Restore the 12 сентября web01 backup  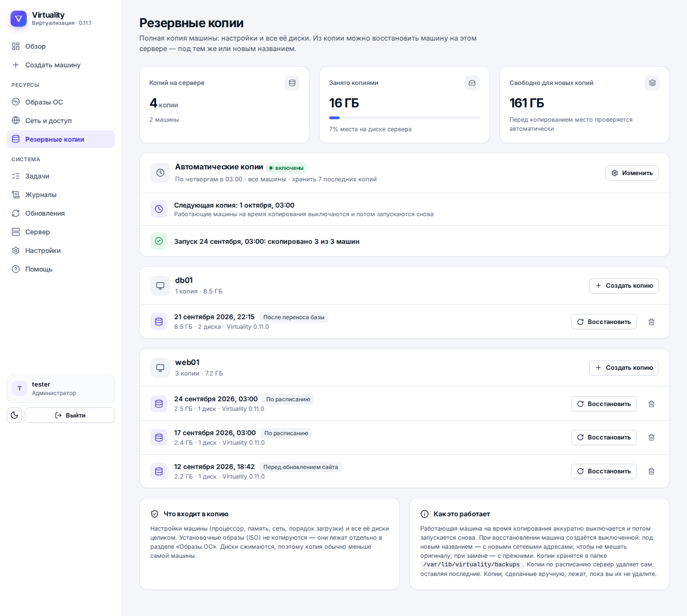point(604,471)
